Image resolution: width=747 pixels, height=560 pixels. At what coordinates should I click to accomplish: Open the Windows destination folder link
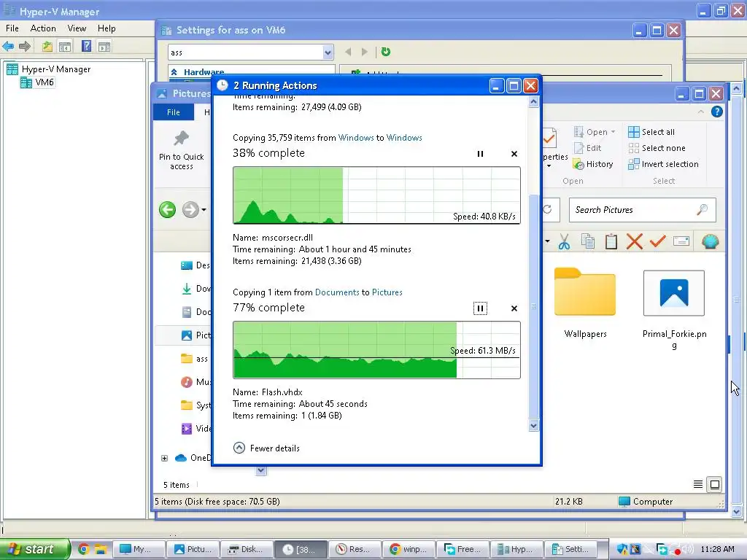click(x=404, y=138)
